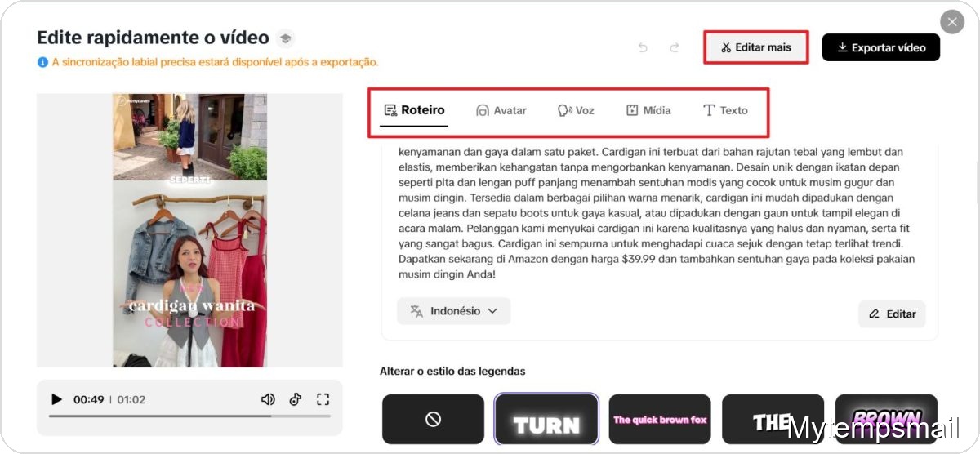Choose the purple BROWN caption style
This screenshot has height=454, width=980.
tap(886, 419)
